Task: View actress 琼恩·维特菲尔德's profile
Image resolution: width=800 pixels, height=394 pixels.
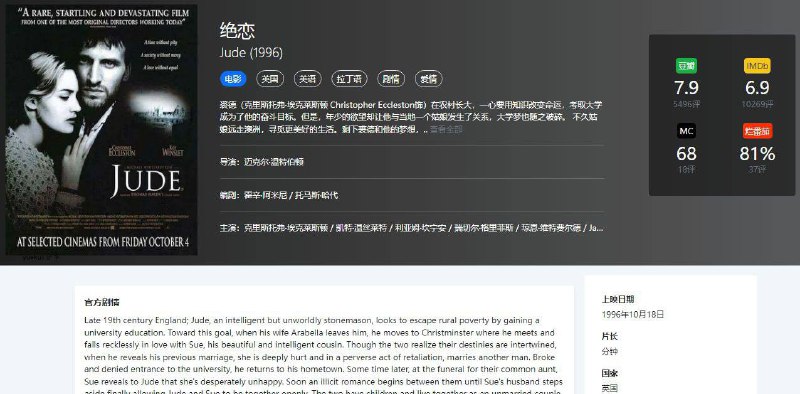Action: click(551, 228)
